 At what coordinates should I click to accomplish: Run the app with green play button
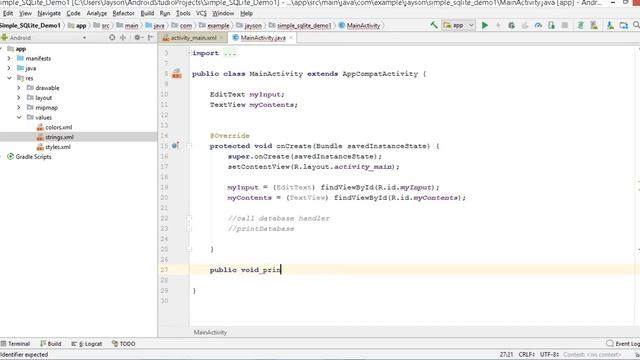coord(484,25)
